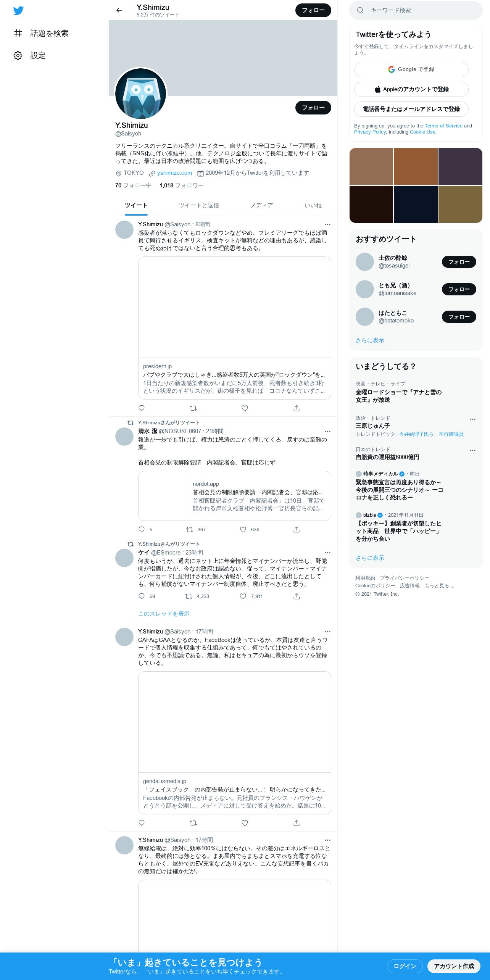Open the hashtag explore icon in sidebar
The height and width of the screenshot is (980, 490).
point(18,33)
